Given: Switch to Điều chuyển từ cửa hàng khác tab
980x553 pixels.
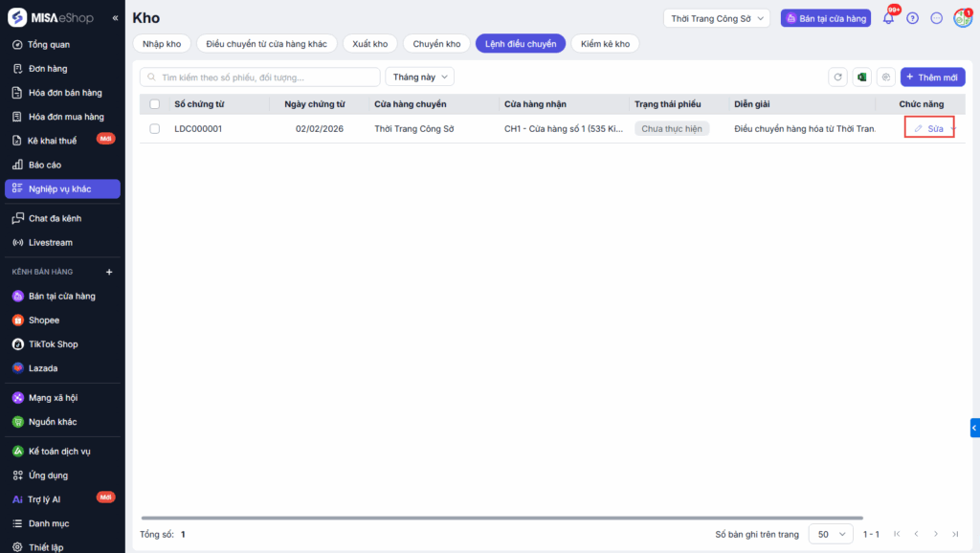Looking at the screenshot, I should pyautogui.click(x=266, y=44).
